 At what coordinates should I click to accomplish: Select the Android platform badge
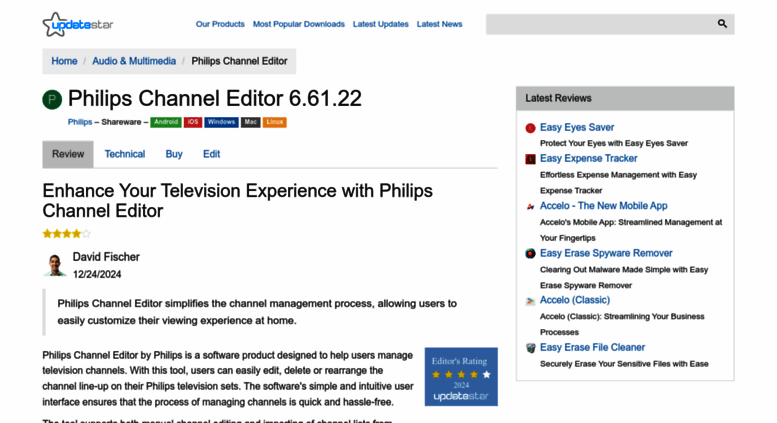tap(166, 122)
